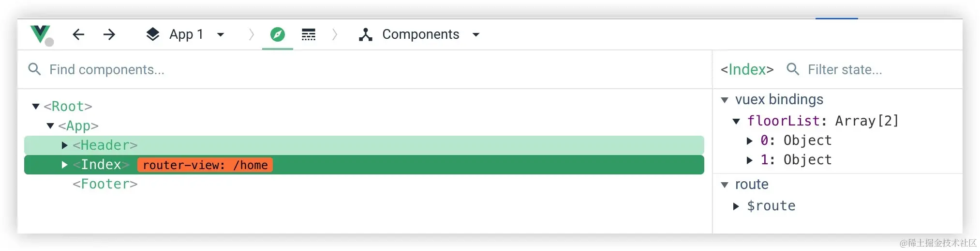The height and width of the screenshot is (251, 980).
Task: Expand the Header component node
Action: [65, 145]
